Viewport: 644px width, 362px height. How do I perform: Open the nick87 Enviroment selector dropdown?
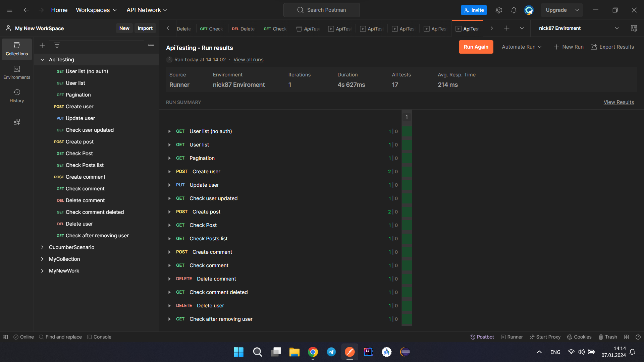579,28
